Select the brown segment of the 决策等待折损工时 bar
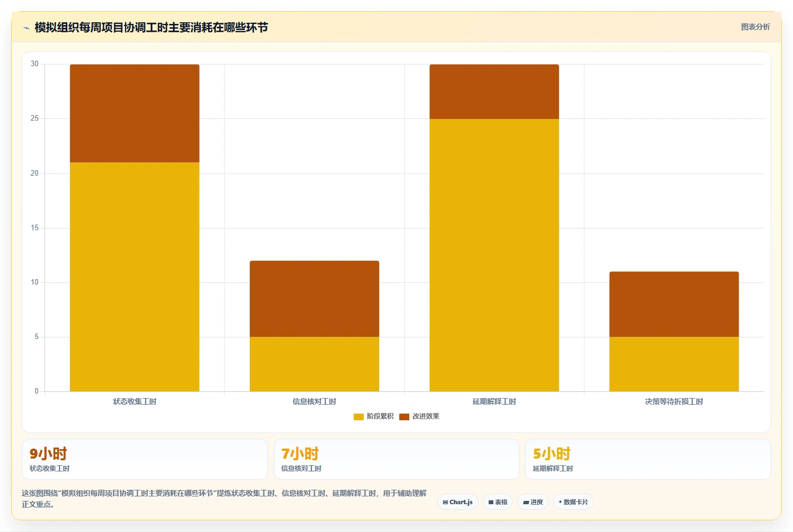The height and width of the screenshot is (532, 793). 674,304
